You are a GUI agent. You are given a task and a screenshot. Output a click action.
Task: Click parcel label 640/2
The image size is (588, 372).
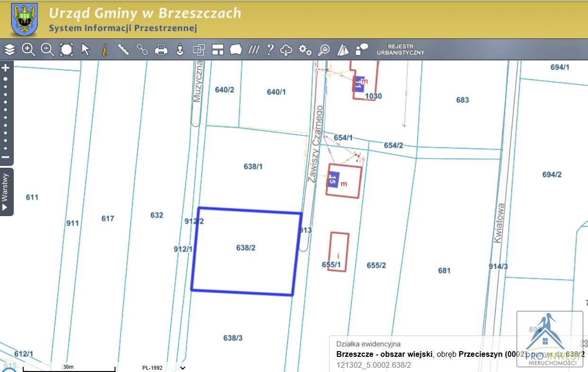(x=224, y=90)
